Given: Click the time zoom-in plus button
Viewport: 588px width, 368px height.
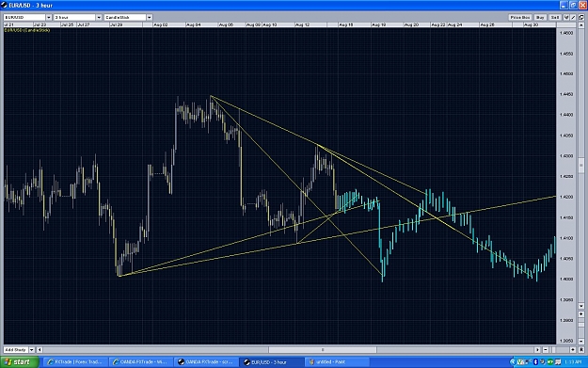Looking at the screenshot, I should pyautogui.click(x=573, y=349).
